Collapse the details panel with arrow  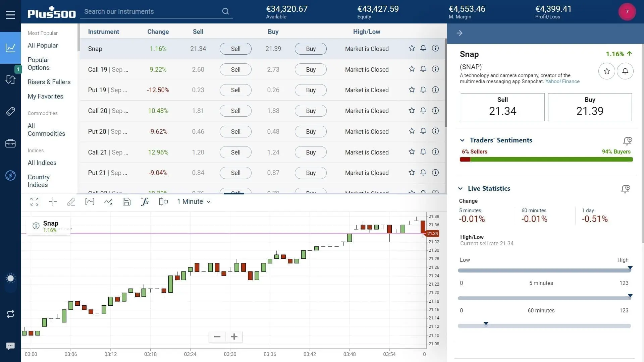point(460,33)
